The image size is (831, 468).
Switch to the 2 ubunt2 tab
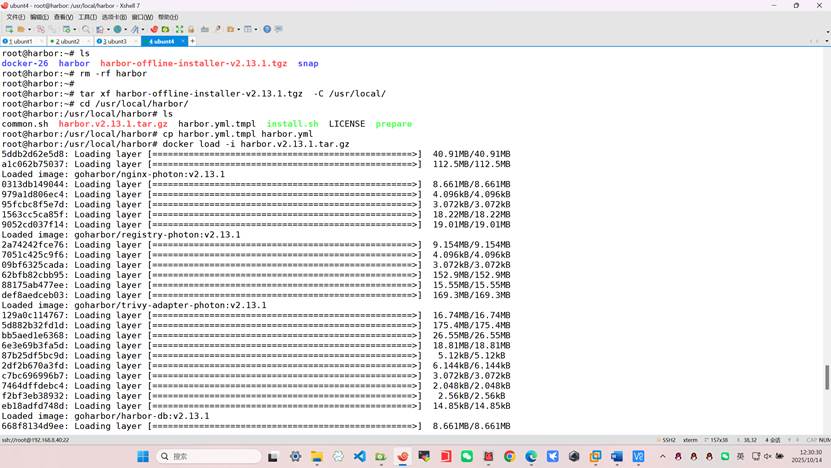[68, 41]
